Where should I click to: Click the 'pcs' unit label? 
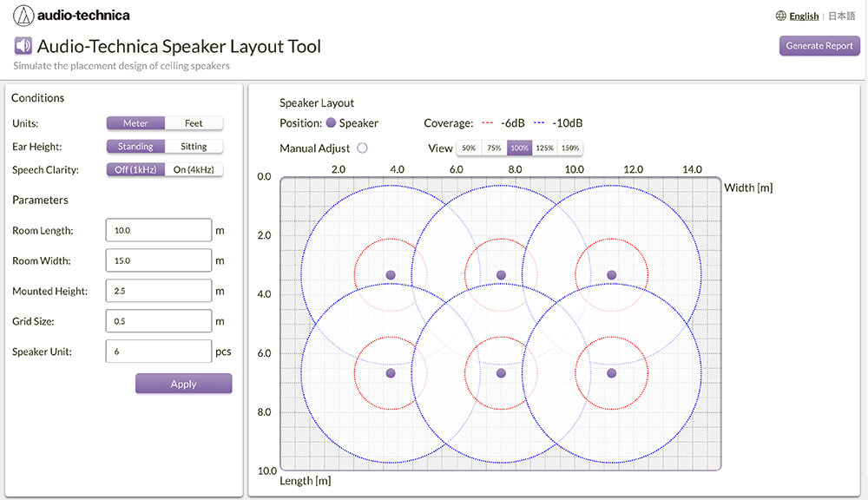pyautogui.click(x=223, y=352)
